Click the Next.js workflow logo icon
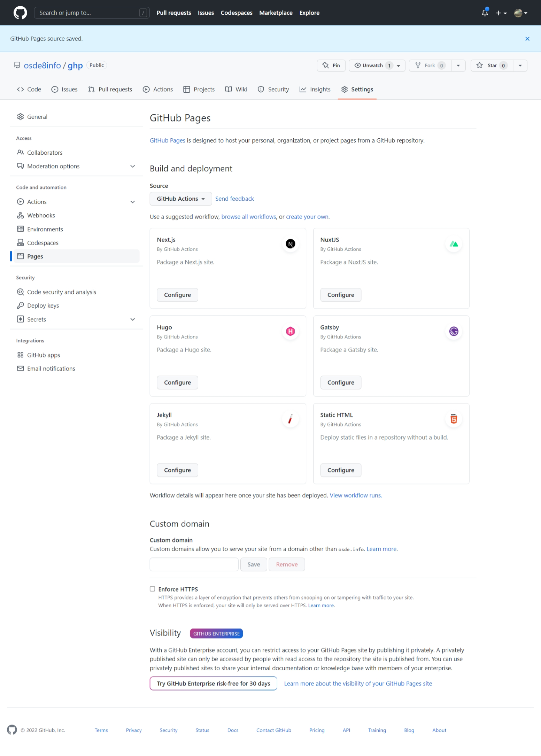 (290, 244)
